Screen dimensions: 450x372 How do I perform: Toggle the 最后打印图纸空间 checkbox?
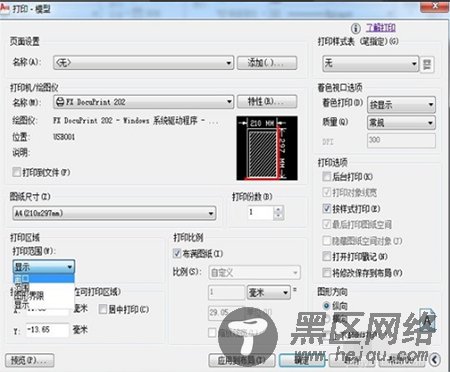point(327,224)
